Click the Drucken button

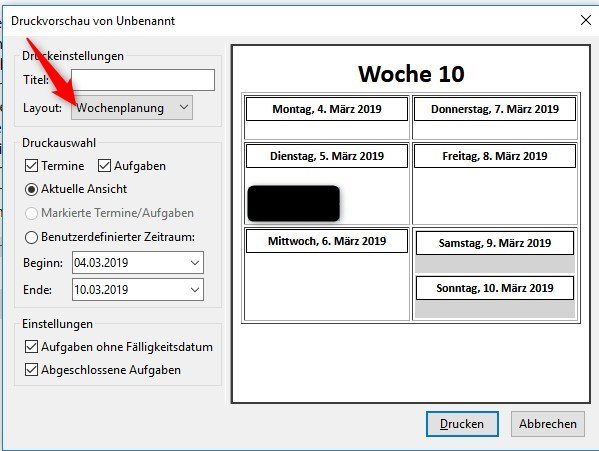tap(462, 424)
